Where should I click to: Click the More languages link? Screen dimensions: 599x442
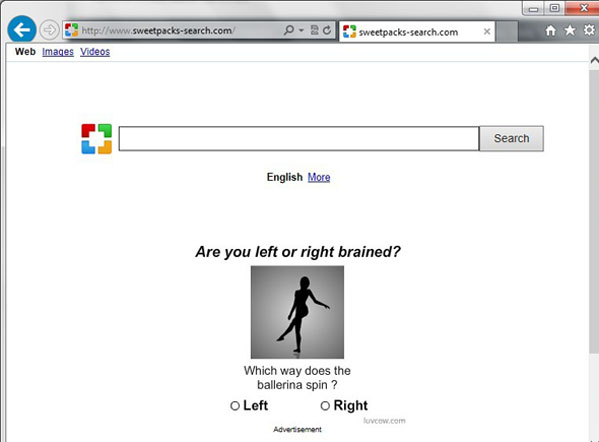point(319,177)
